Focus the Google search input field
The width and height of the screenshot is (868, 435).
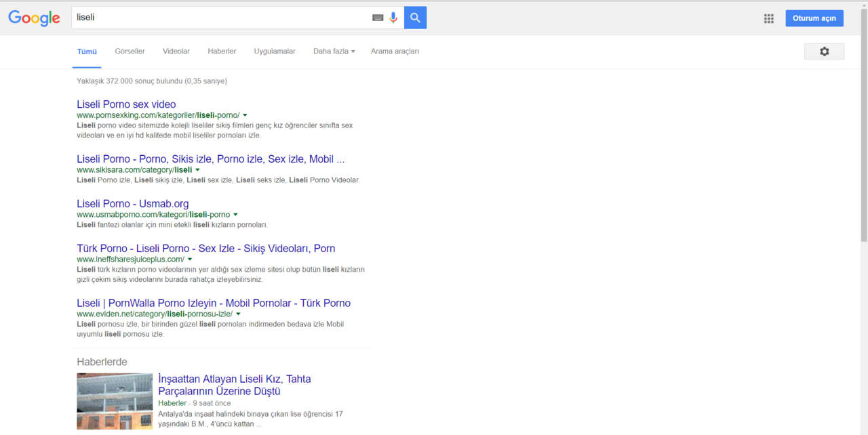(221, 18)
